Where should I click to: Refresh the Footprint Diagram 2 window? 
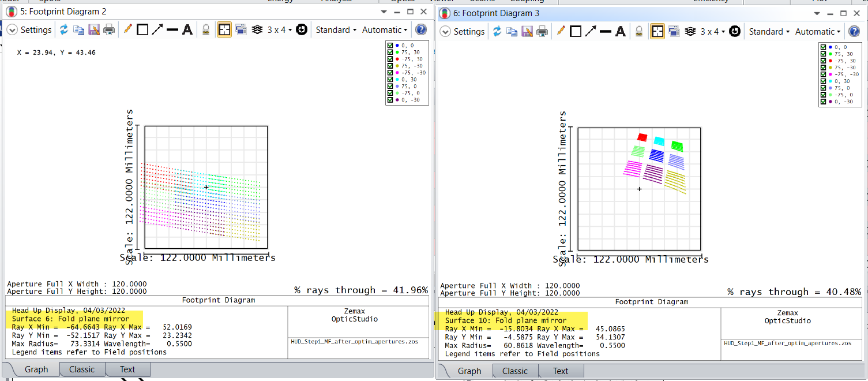click(x=64, y=29)
